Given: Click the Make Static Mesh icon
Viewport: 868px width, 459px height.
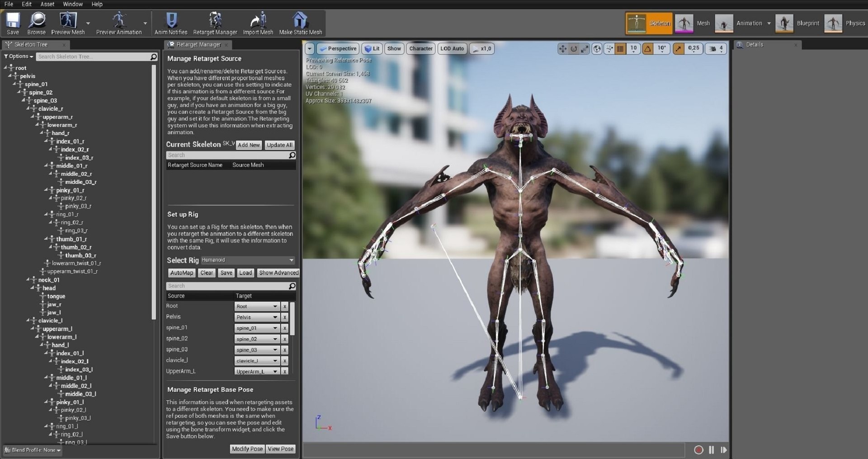Looking at the screenshot, I should tap(300, 23).
